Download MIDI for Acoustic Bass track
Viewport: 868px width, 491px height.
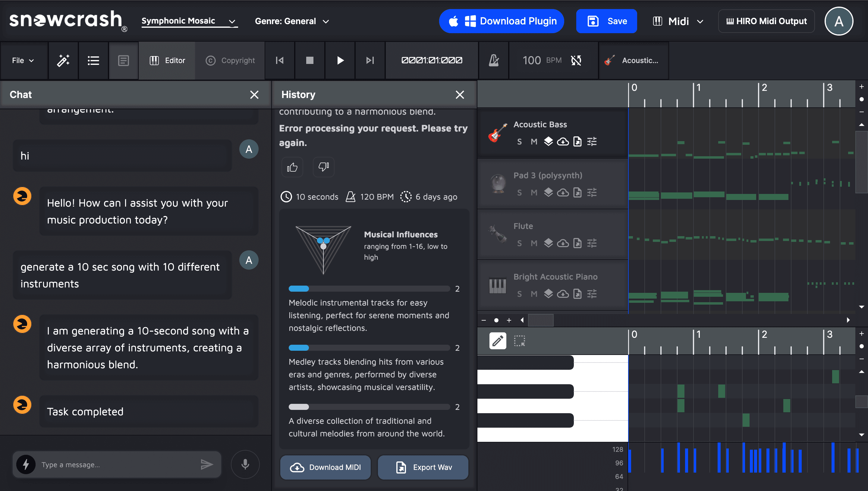point(563,142)
